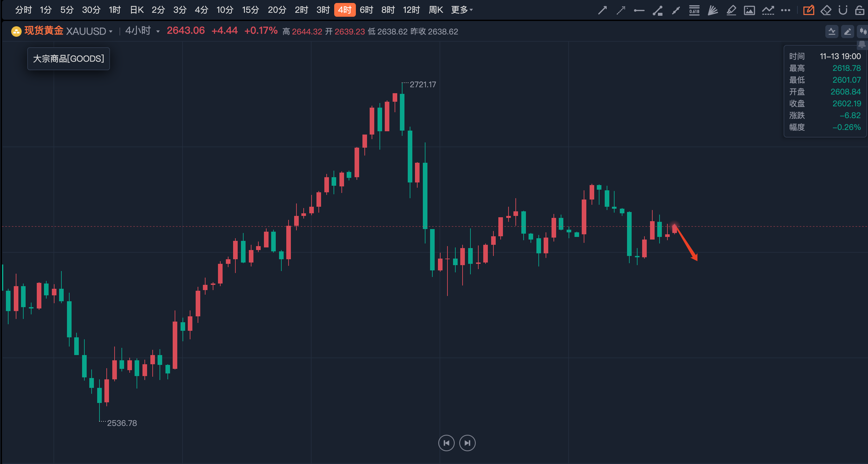868x464 pixels.
Task: Jump to previous bar replay button
Action: tap(446, 443)
